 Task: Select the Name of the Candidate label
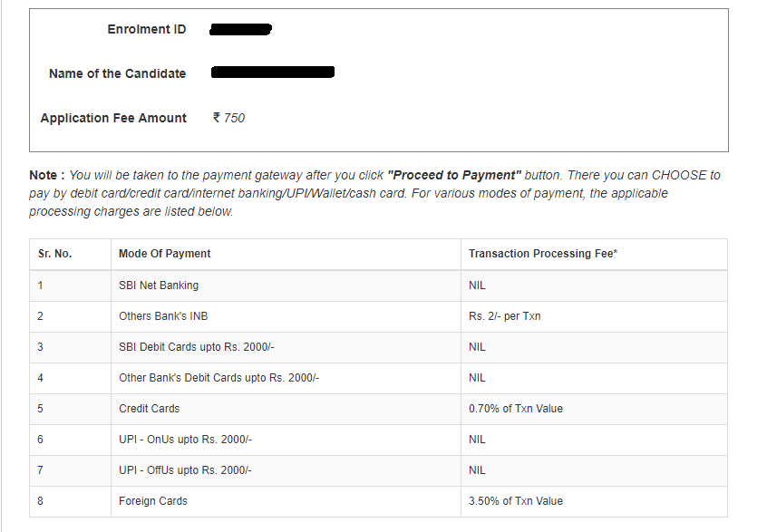(117, 73)
